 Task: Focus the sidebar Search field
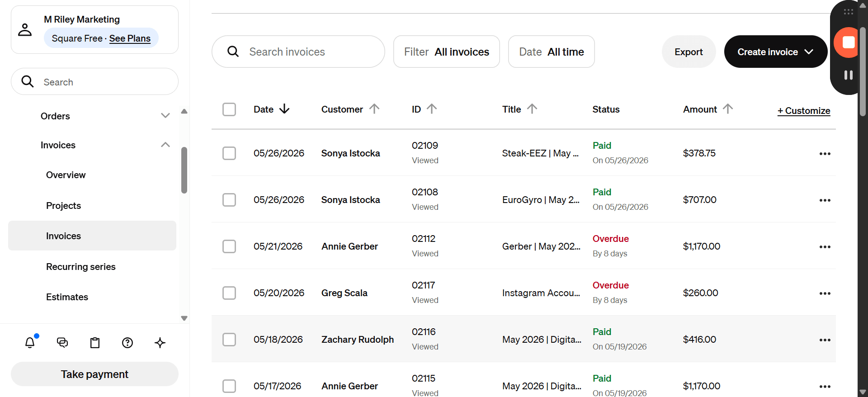(94, 81)
